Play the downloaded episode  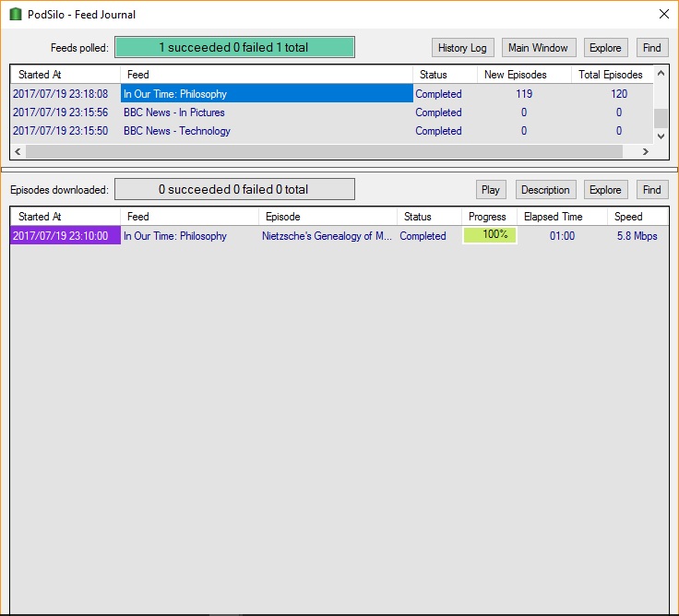click(491, 190)
